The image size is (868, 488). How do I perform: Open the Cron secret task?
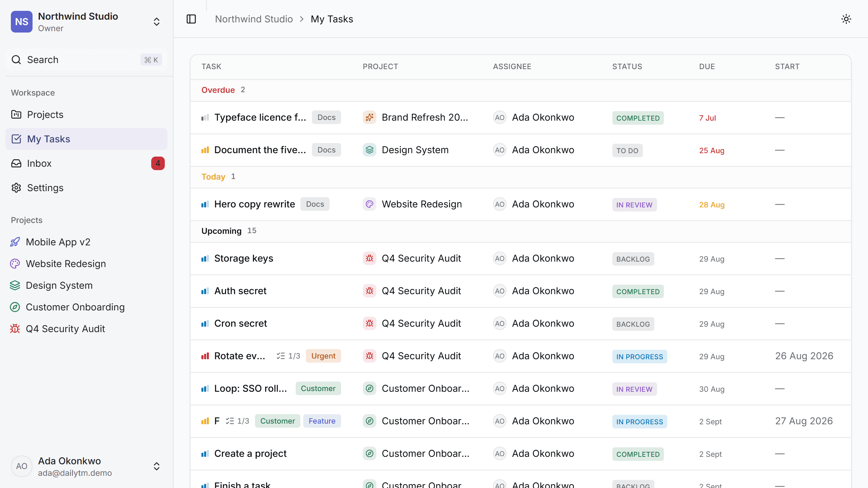pyautogui.click(x=241, y=323)
